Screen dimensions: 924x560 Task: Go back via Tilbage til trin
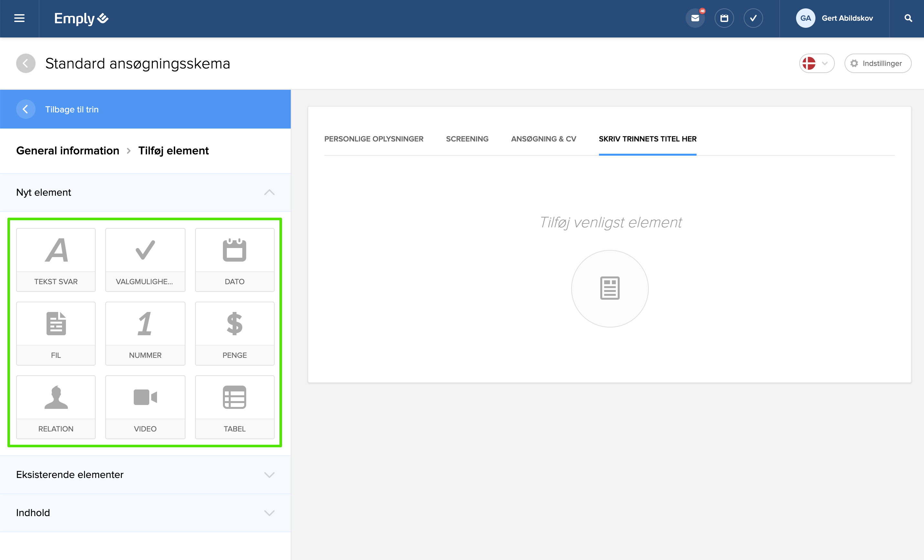tap(71, 109)
